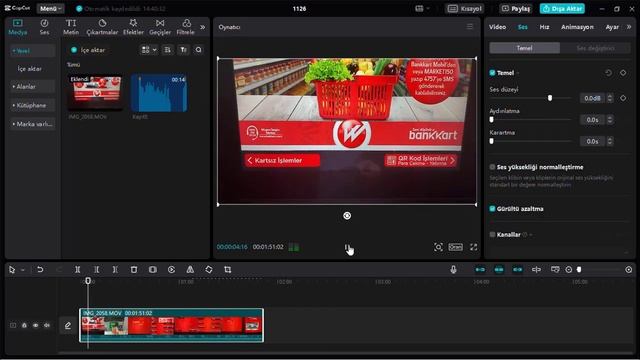
Task: Click İçe aktar import button
Action: tap(88, 50)
